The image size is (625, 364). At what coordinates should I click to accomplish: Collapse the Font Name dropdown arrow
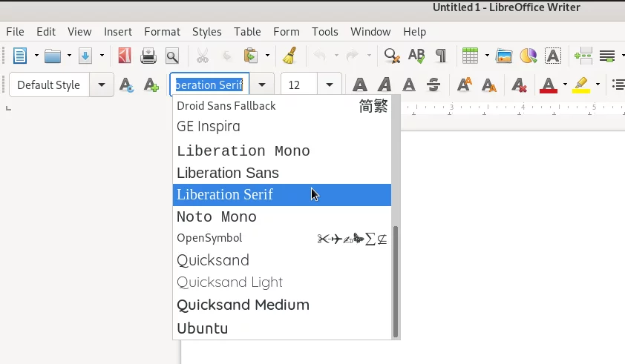[x=262, y=85]
